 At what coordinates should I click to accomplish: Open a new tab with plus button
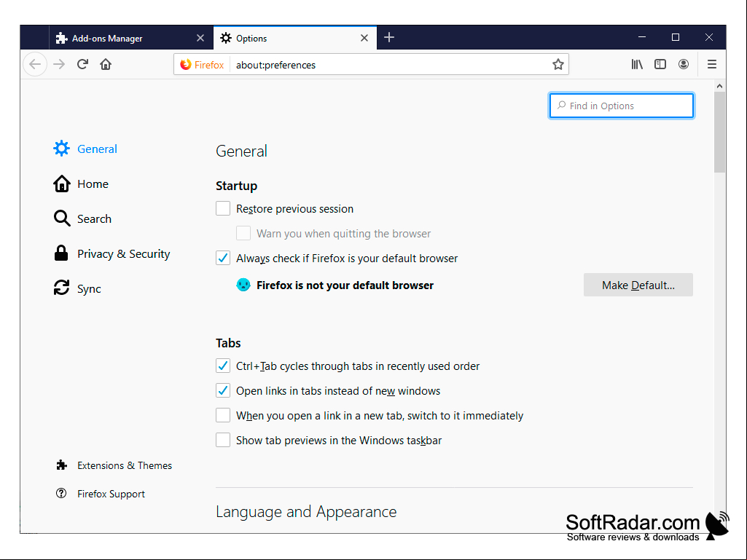tap(388, 38)
